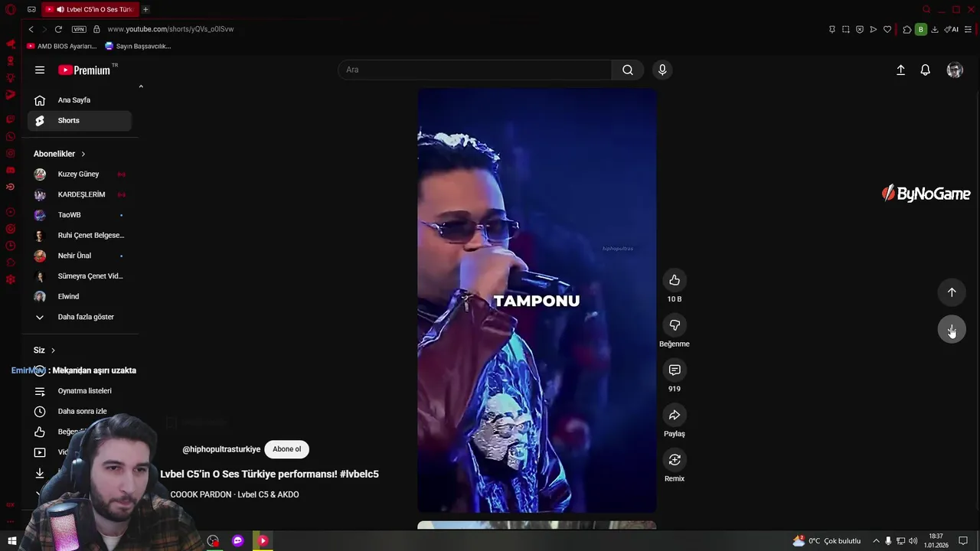The image size is (980, 551).
Task: Open new browser tab with plus
Action: pyautogui.click(x=145, y=9)
